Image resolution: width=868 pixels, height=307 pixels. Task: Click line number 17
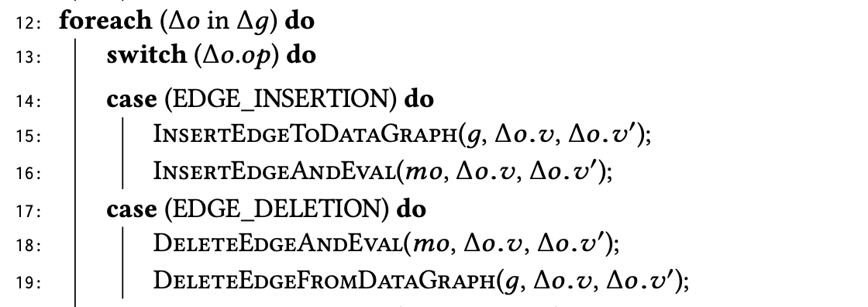[27, 211]
